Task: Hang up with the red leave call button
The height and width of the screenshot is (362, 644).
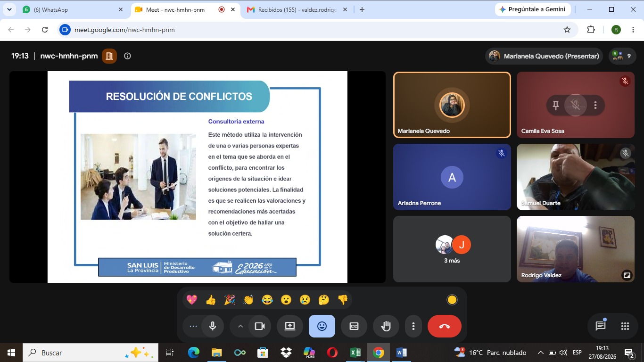Action: pyautogui.click(x=445, y=326)
